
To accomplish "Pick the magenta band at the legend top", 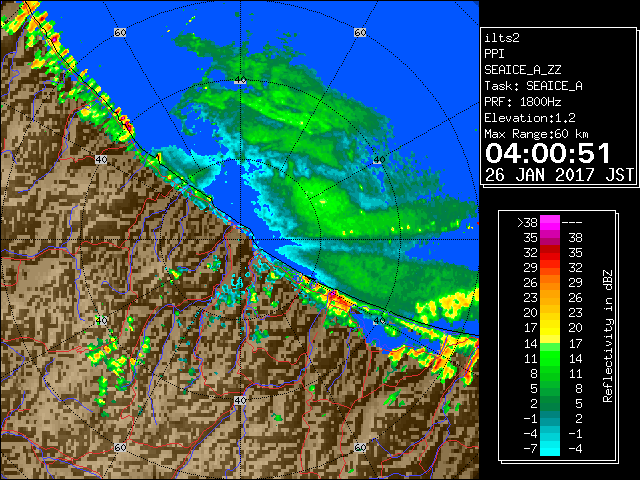I will coord(550,223).
